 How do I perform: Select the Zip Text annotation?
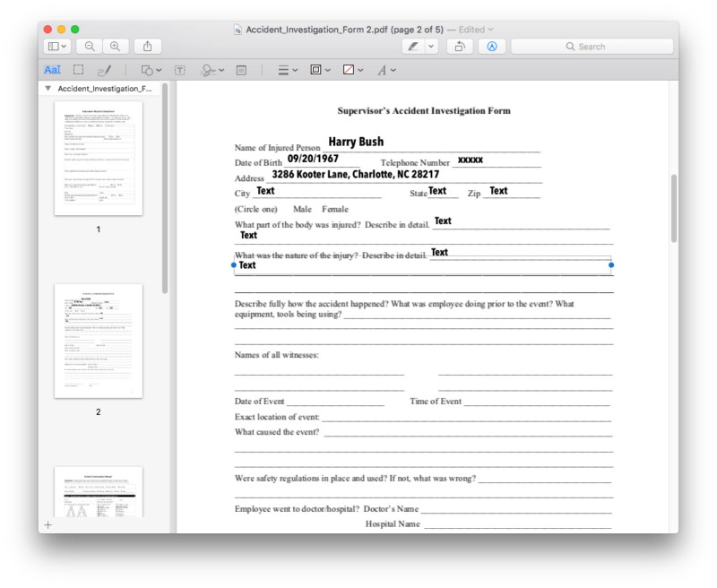pos(498,191)
